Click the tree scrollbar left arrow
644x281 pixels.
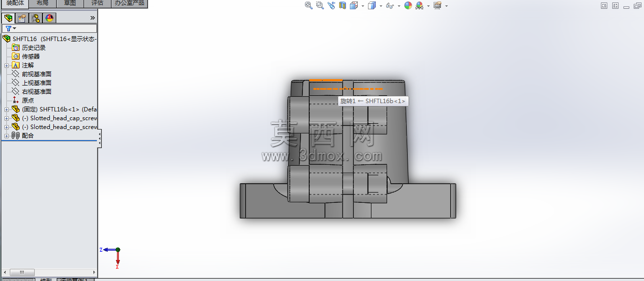pos(4,272)
